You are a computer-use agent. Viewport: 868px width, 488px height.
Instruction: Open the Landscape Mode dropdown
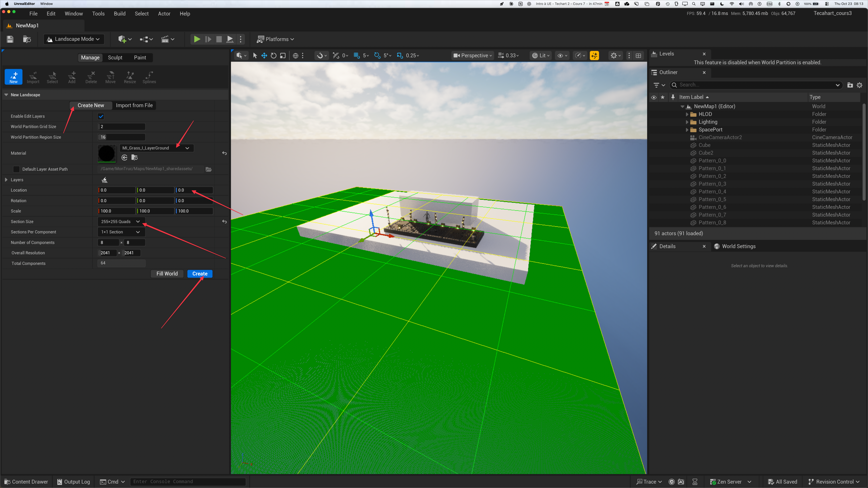(x=74, y=39)
